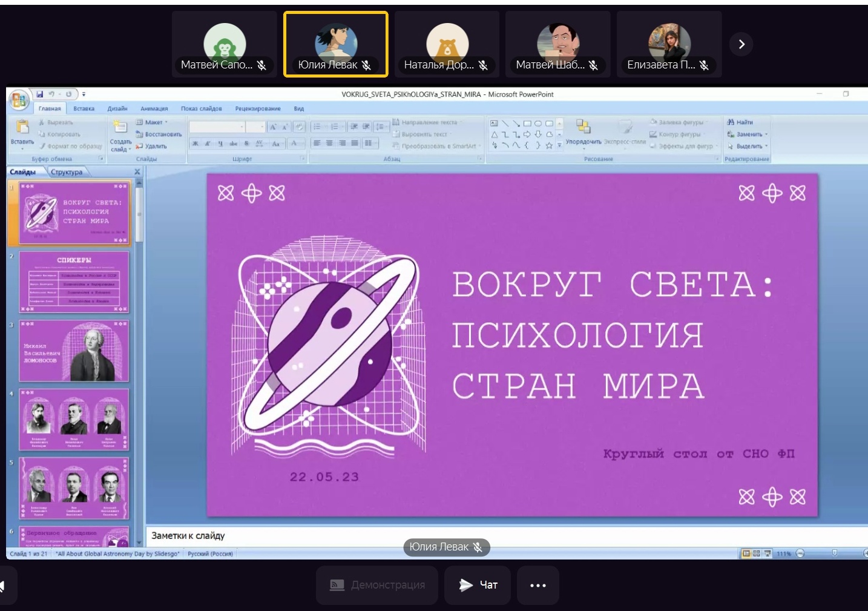The width and height of the screenshot is (868, 611).
Task: Click the Вставить (Paste) icon
Action: click(22, 128)
